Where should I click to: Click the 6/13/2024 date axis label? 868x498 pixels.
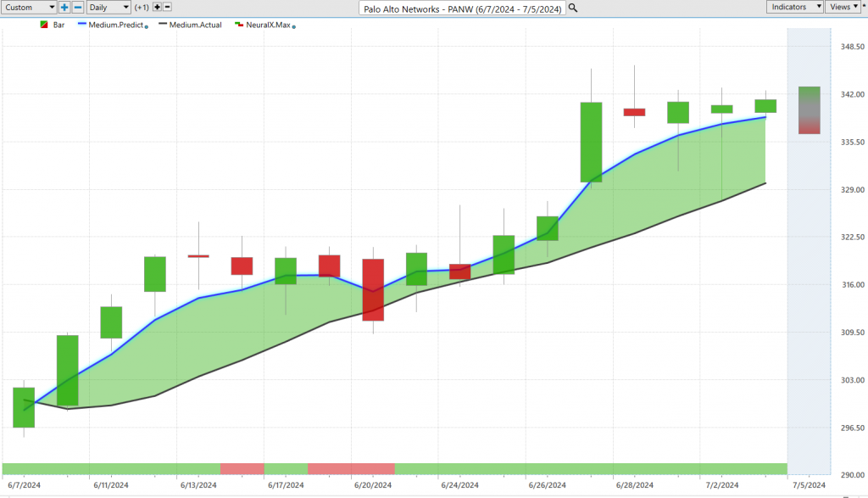coord(198,484)
